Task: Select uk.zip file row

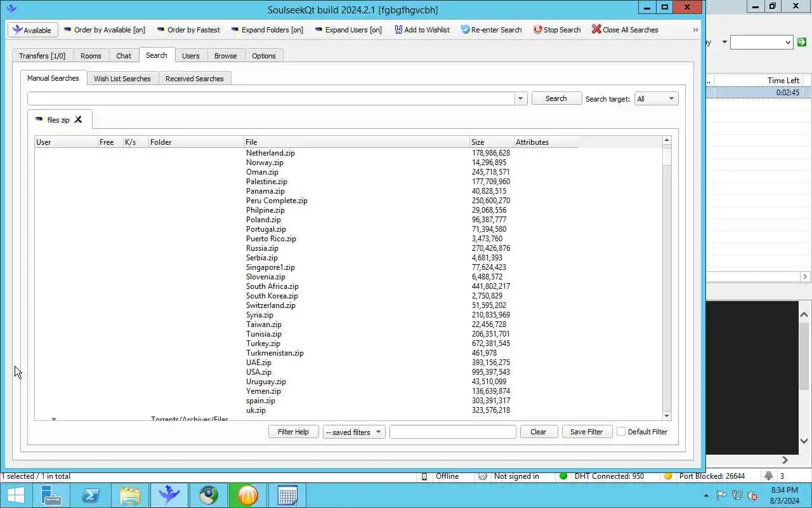Action: point(256,410)
